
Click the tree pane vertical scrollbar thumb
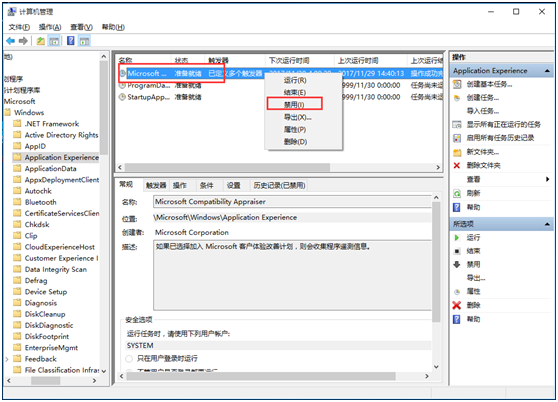click(104, 109)
